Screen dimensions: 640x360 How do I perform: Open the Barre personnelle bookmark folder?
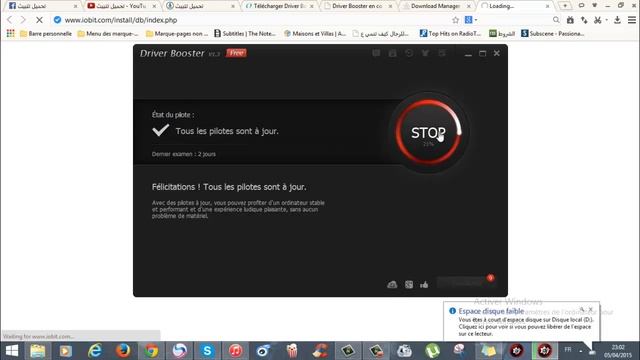(x=46, y=33)
